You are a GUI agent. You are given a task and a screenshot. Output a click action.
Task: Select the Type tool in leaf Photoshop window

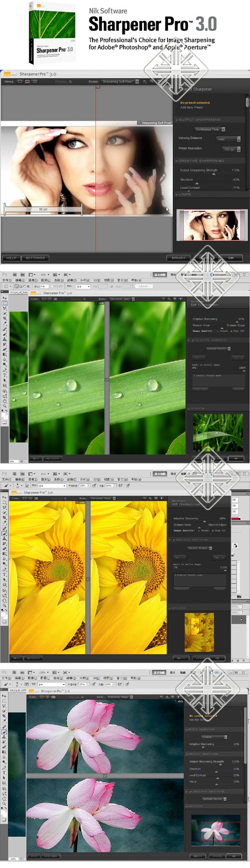(x=5, y=375)
